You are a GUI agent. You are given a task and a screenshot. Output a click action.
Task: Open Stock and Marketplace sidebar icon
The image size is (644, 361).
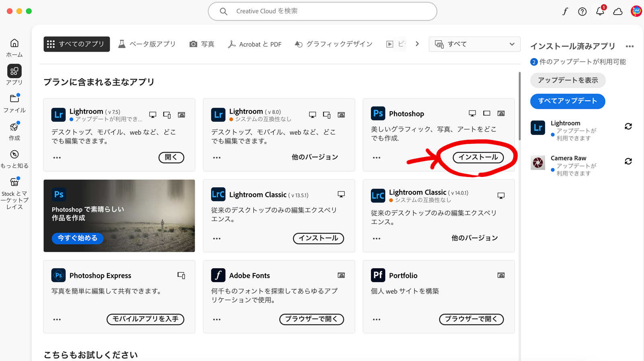click(x=14, y=183)
